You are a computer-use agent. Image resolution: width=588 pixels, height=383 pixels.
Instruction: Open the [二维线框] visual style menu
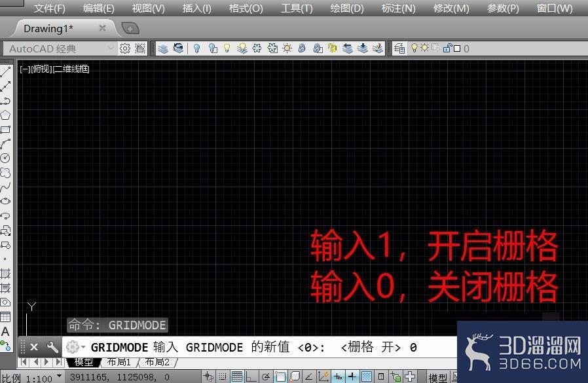click(x=71, y=69)
